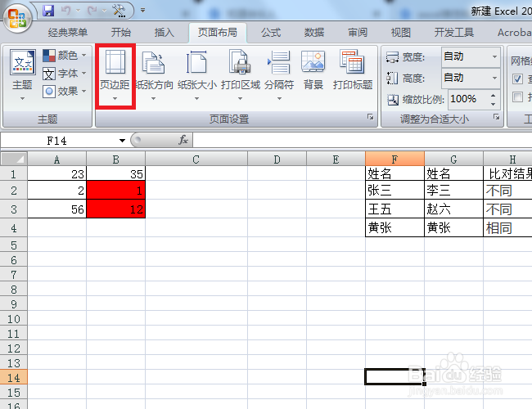Choose 纸张方向 page orientation

tap(154, 75)
